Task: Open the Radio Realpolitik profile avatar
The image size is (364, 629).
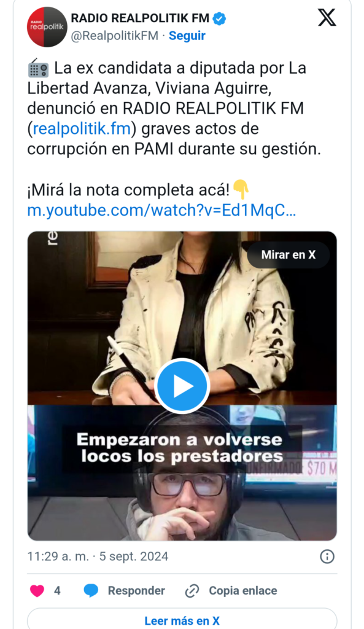Action: pyautogui.click(x=47, y=27)
